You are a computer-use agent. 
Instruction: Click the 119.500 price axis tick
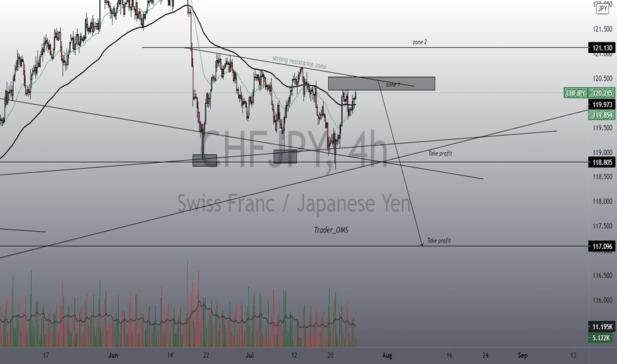602,128
